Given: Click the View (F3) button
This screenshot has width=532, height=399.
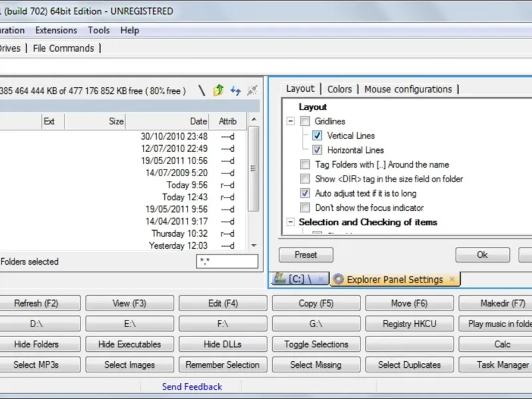Looking at the screenshot, I should [x=130, y=303].
